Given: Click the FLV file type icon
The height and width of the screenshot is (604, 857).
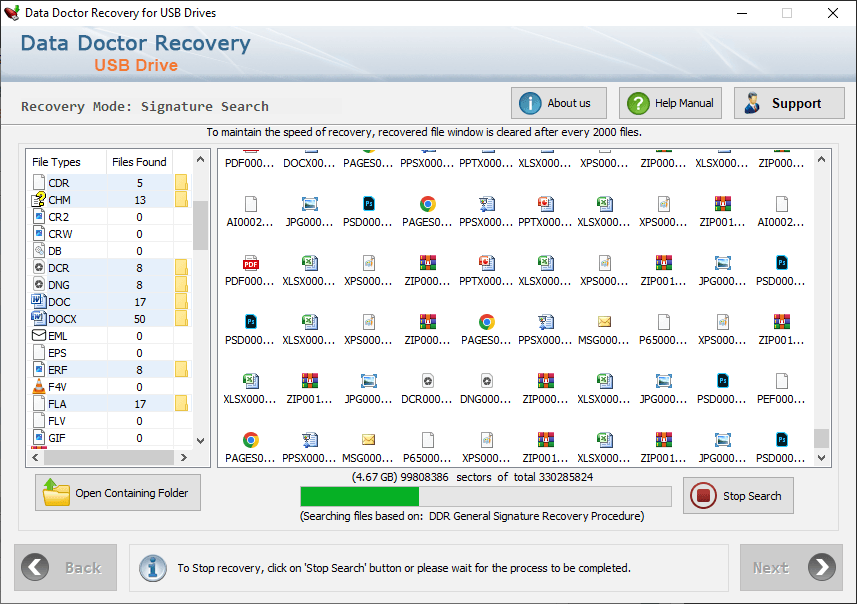Looking at the screenshot, I should coord(39,420).
